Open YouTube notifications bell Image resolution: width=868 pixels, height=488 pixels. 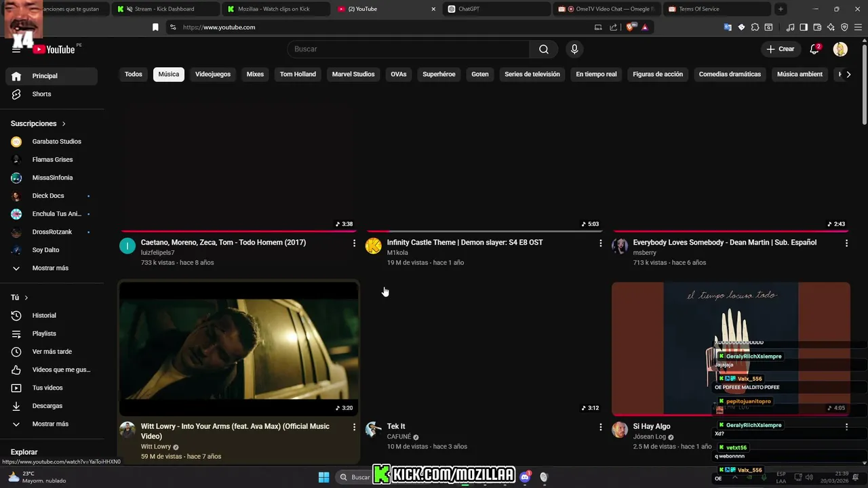(814, 49)
